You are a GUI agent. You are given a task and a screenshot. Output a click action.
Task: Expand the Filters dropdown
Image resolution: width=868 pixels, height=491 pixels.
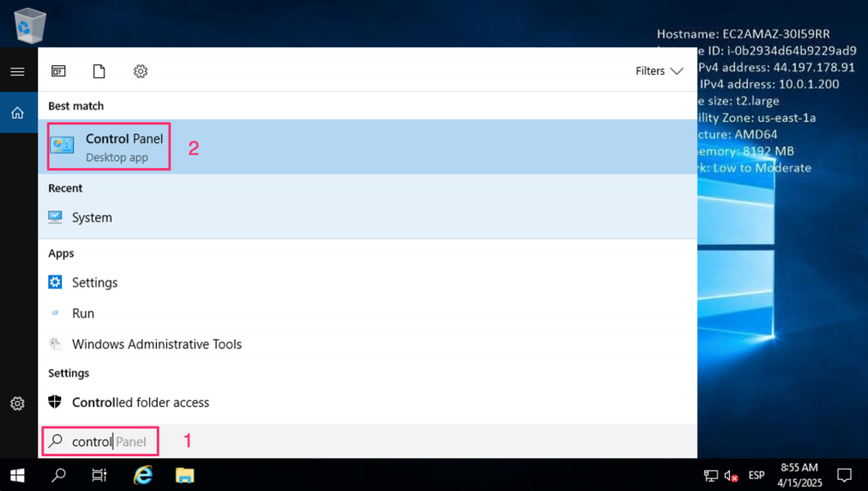(x=659, y=71)
